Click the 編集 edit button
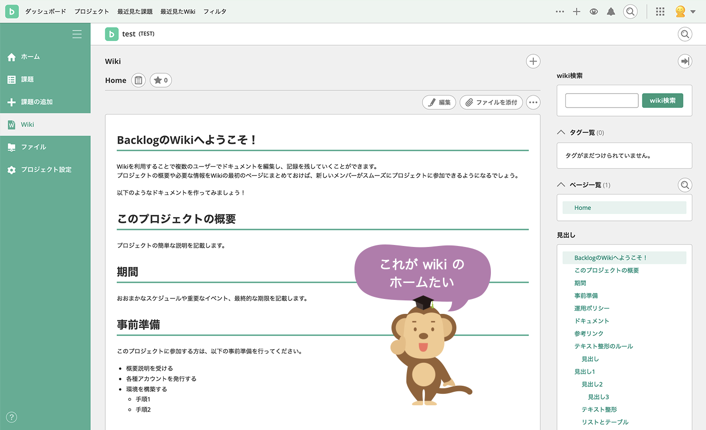This screenshot has height=430, width=706. point(439,102)
